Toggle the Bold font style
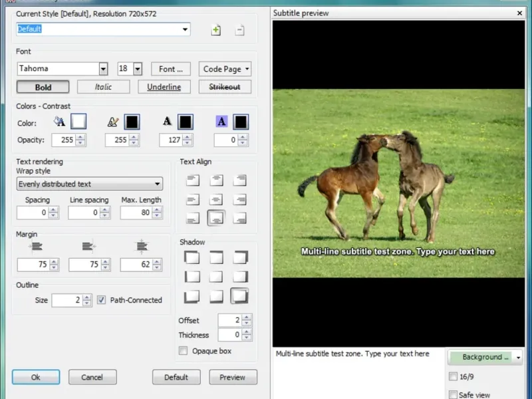Viewport: 532px width, 399px height. (43, 87)
